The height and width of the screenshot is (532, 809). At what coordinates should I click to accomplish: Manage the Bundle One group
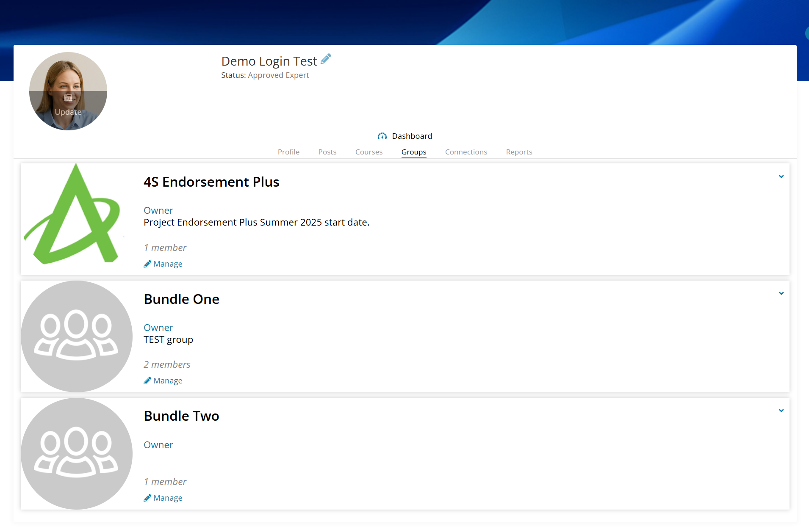pos(168,381)
